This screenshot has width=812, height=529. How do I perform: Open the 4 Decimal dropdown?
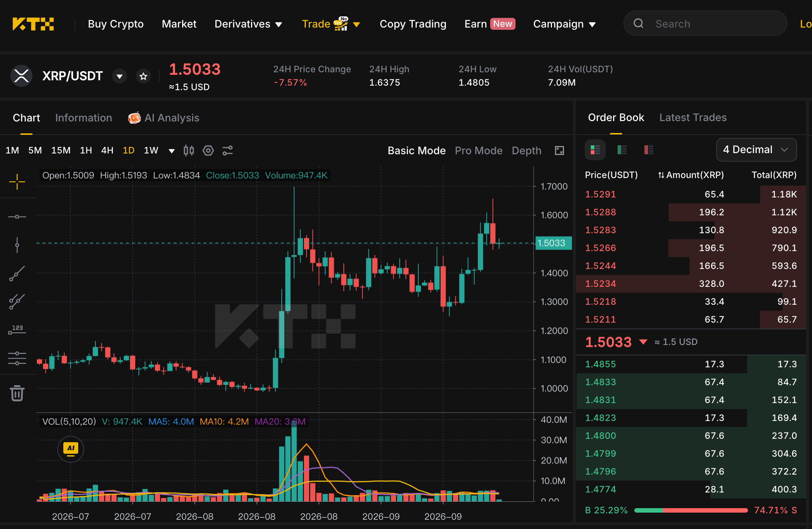click(757, 150)
